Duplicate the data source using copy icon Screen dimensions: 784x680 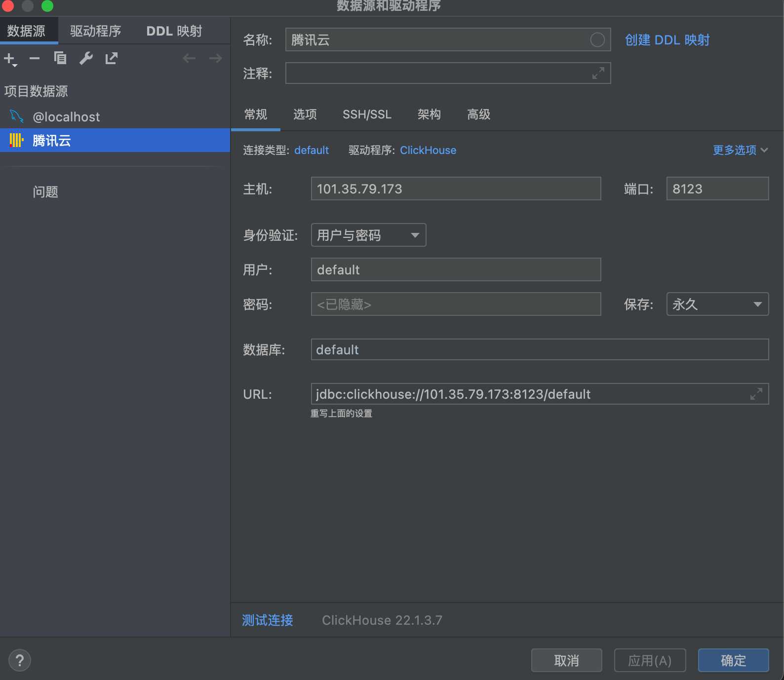[x=60, y=59]
